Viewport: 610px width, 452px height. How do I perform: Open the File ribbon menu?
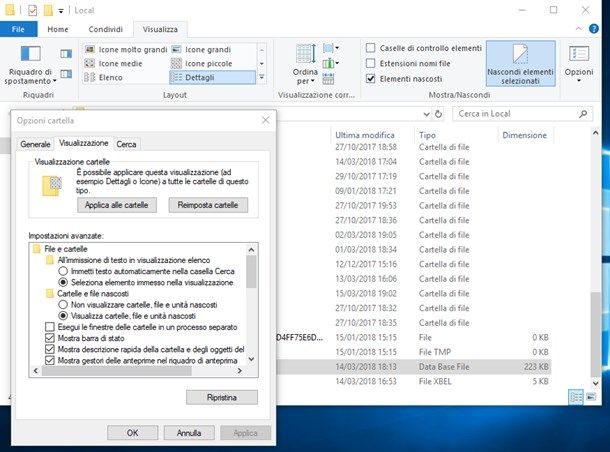pos(18,29)
